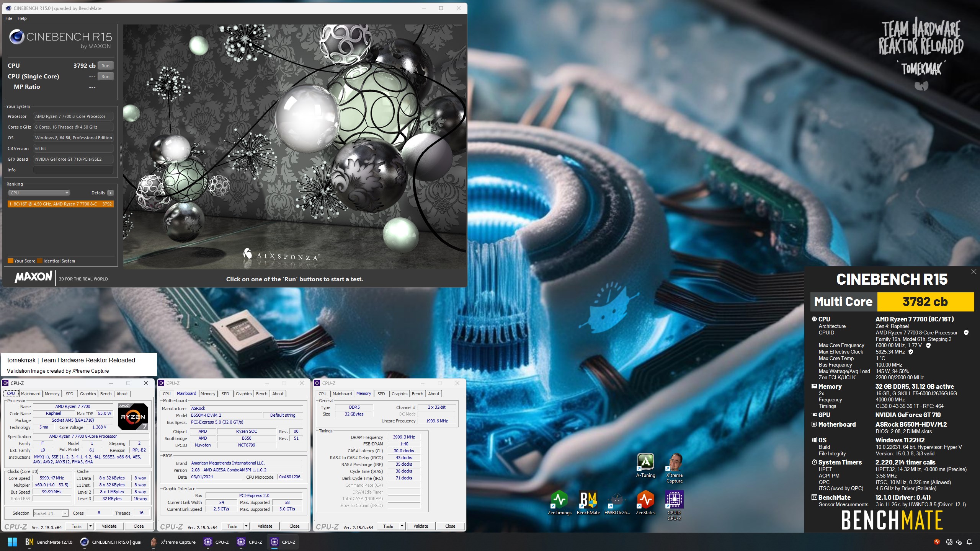Select the 8C/16T ranking entry row
Image resolution: width=980 pixels, height=551 pixels.
pyautogui.click(x=60, y=204)
